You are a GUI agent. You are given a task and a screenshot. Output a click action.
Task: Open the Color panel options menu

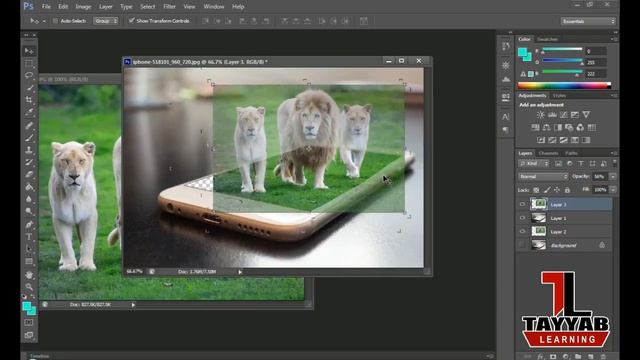(x=614, y=39)
